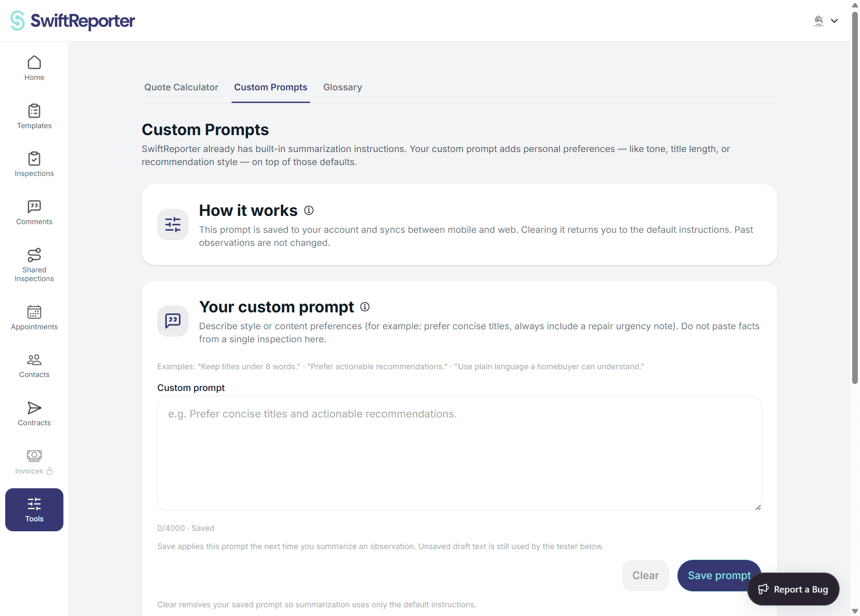The image size is (860, 616).
Task: Open the Contacts section
Action: (34, 366)
